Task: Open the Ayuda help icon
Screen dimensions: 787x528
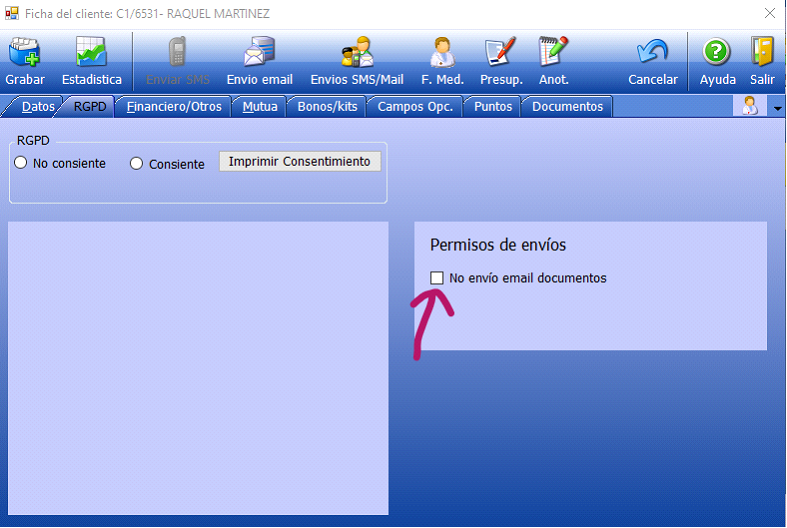Action: 717,52
